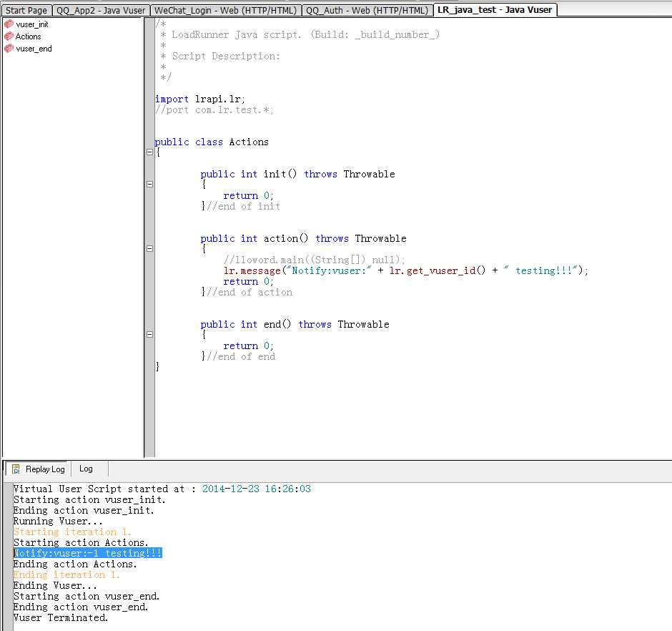The image size is (672, 631).
Task: Click the timestamp 2014-12-23 16:26:03
Action: click(x=256, y=489)
